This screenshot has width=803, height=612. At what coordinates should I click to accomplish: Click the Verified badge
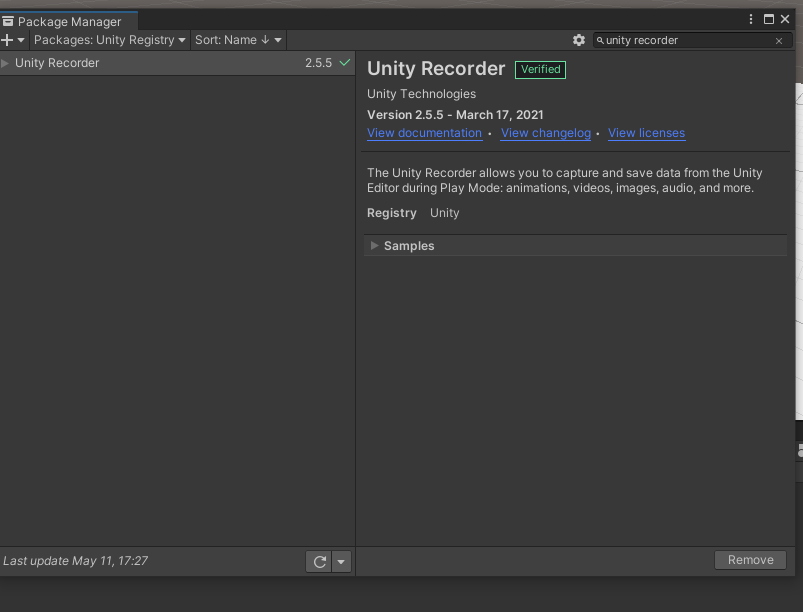(x=540, y=70)
